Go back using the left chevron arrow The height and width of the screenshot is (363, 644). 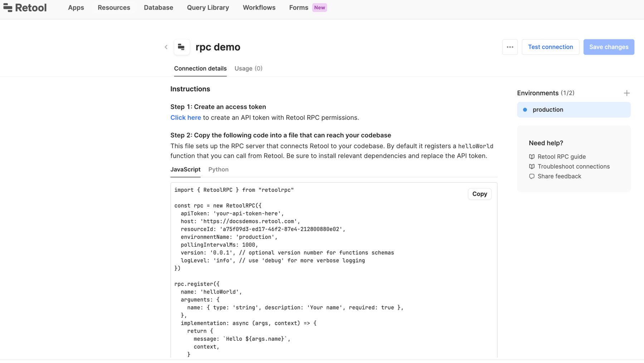point(166,47)
